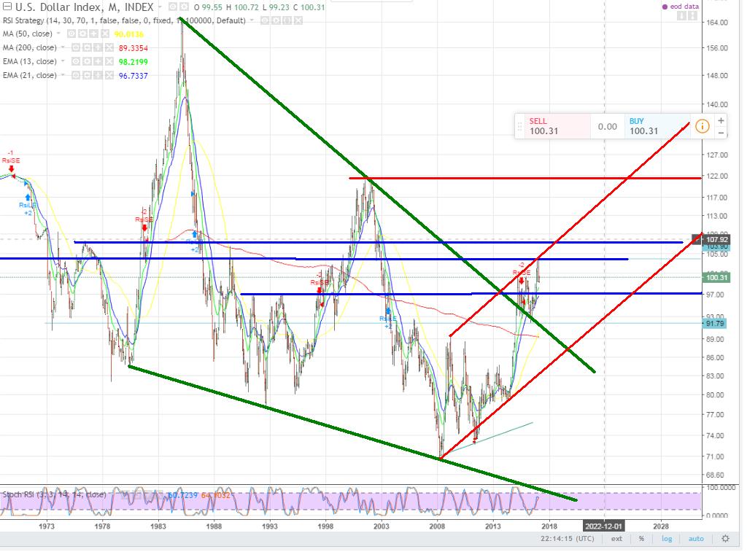Click the 100.31 current price label
Viewport: 747px width, 560px height.
[716, 277]
